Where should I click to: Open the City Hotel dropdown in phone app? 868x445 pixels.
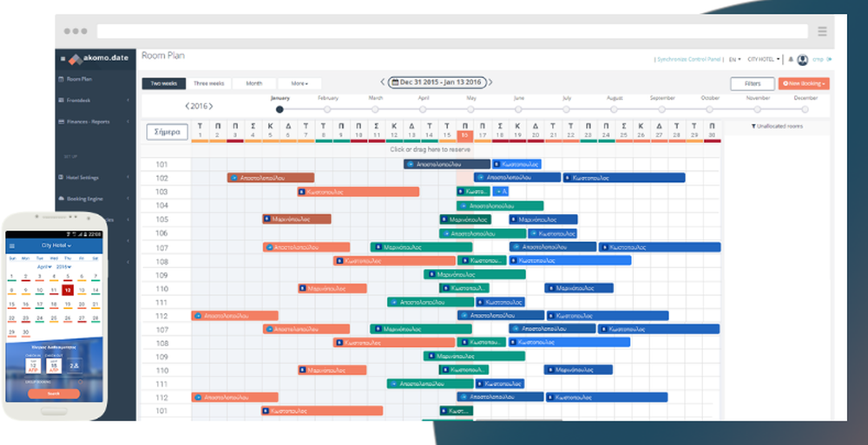[56, 245]
